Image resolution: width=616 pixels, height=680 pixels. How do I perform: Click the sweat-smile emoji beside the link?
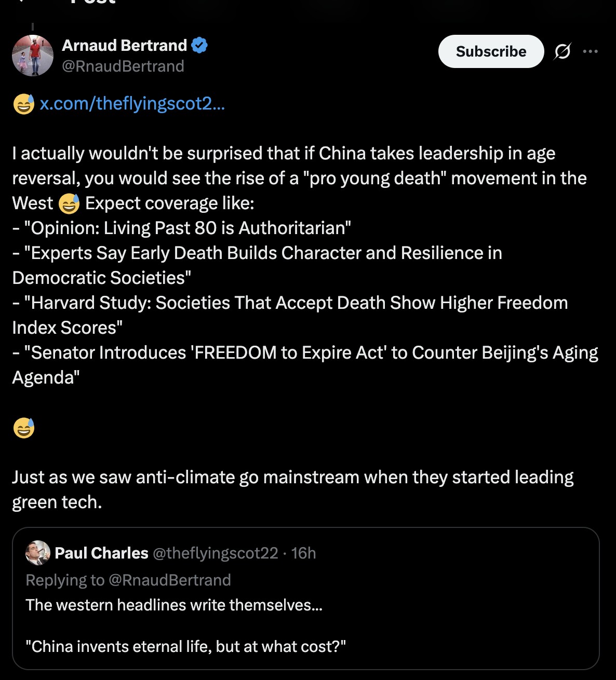[x=23, y=104]
